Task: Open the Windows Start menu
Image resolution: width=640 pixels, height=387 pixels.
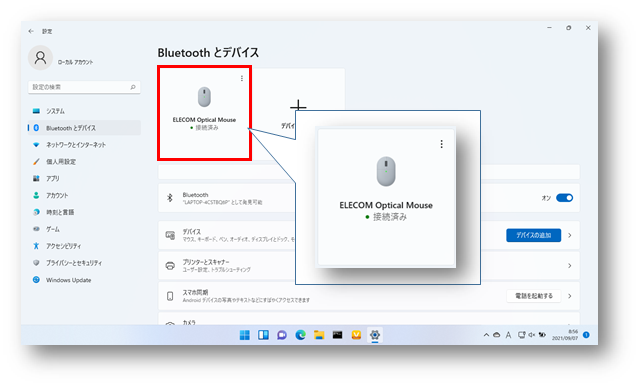Action: click(x=244, y=335)
